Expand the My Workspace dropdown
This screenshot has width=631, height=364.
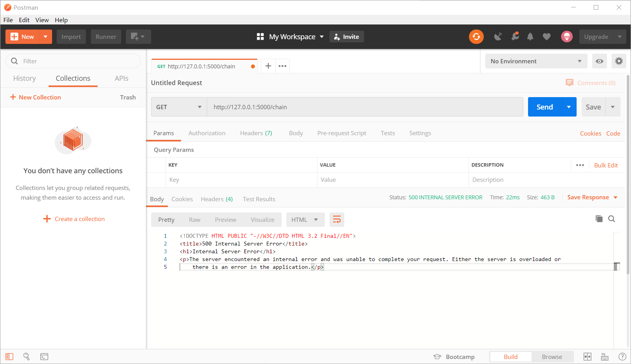(x=322, y=37)
